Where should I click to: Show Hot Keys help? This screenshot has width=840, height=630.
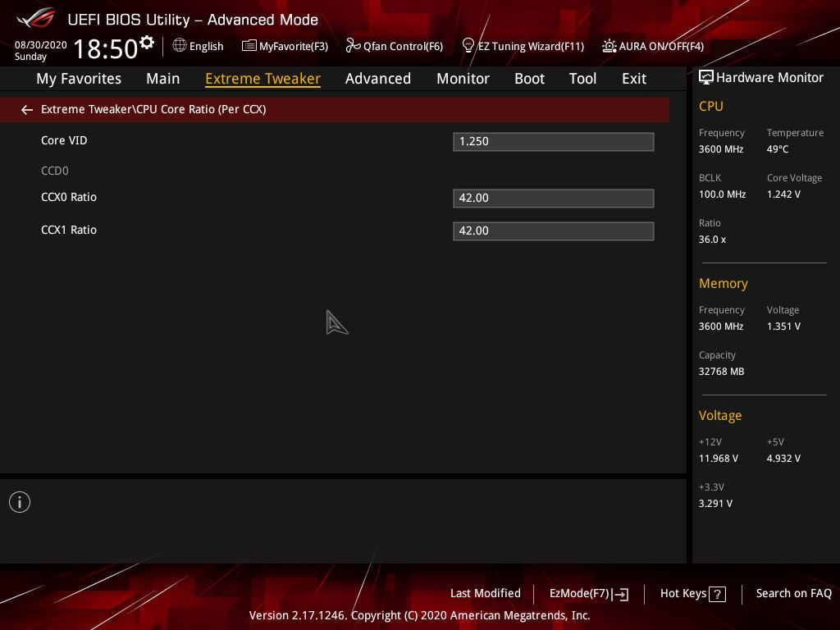692,594
